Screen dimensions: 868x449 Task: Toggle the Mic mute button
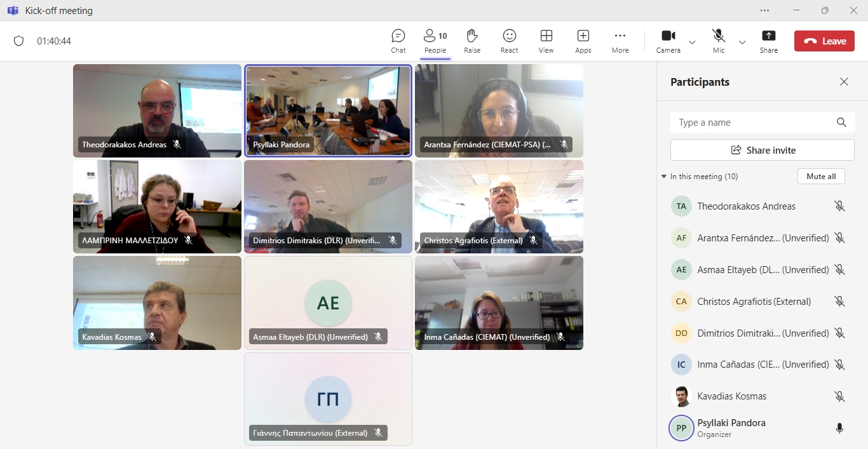pyautogui.click(x=719, y=41)
